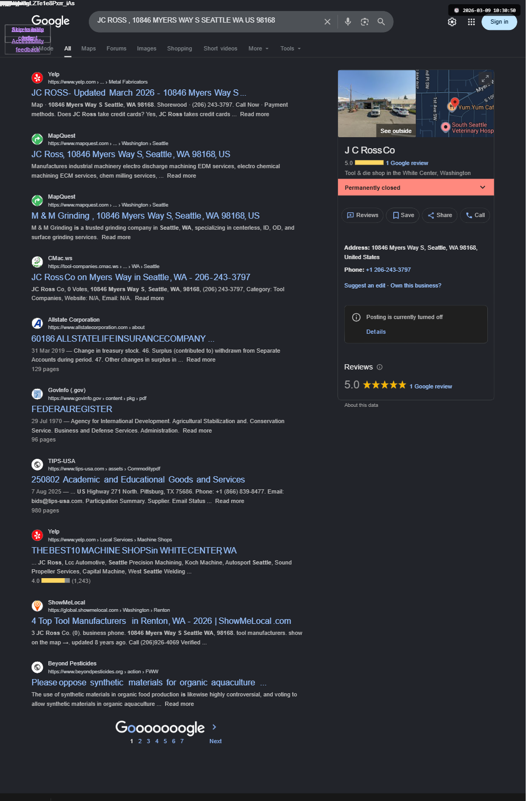
Task: Open Suggest an edit link
Action: (364, 285)
